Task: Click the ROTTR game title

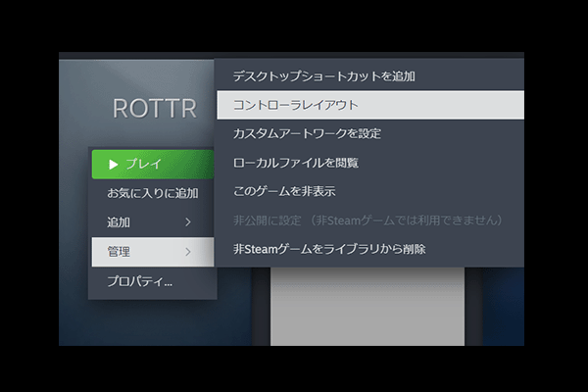Action: pos(155,109)
